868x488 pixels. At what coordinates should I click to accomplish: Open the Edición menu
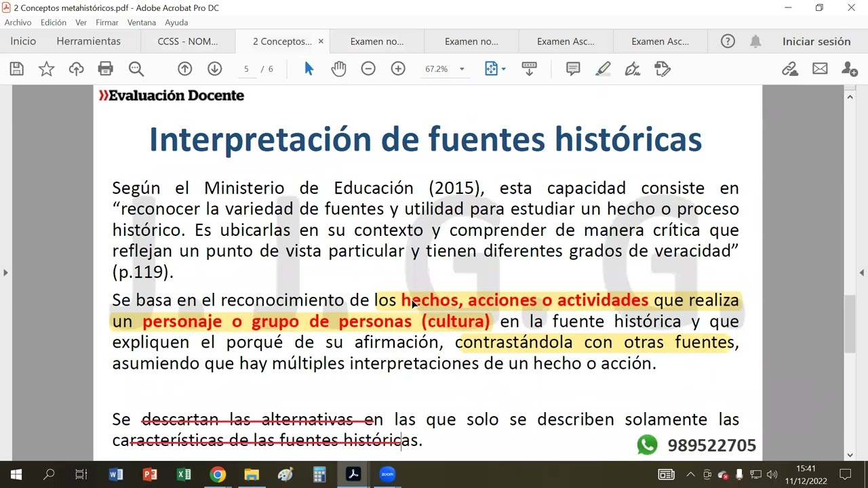pos(54,22)
